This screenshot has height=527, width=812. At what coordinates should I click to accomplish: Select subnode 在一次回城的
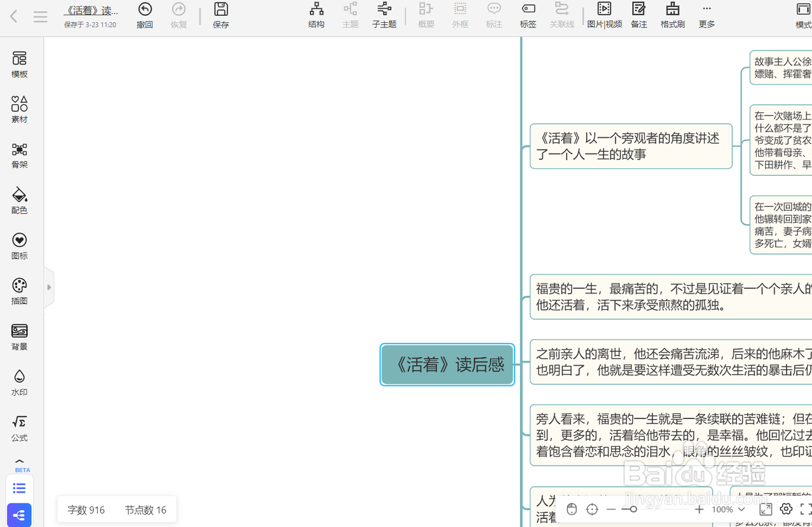(781, 225)
